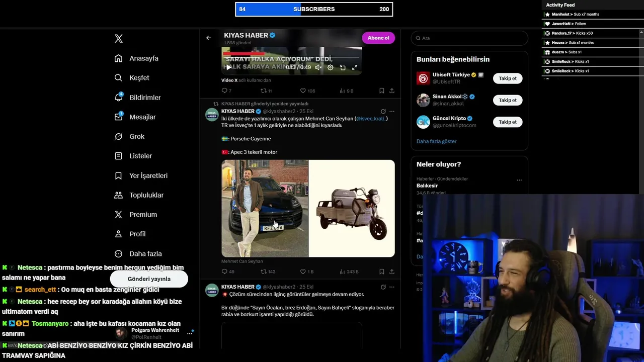Reply to the Porsche post with 49 replies
644x362 pixels.
coord(228,271)
